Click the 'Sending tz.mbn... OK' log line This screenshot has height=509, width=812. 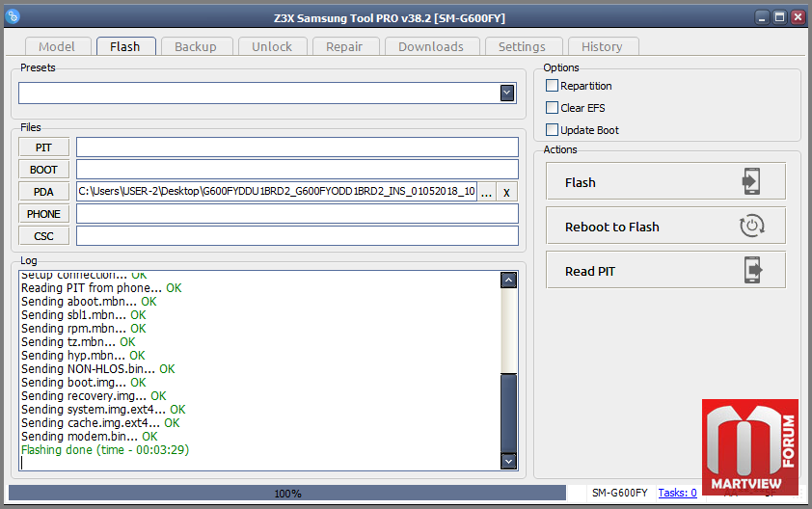pos(78,342)
